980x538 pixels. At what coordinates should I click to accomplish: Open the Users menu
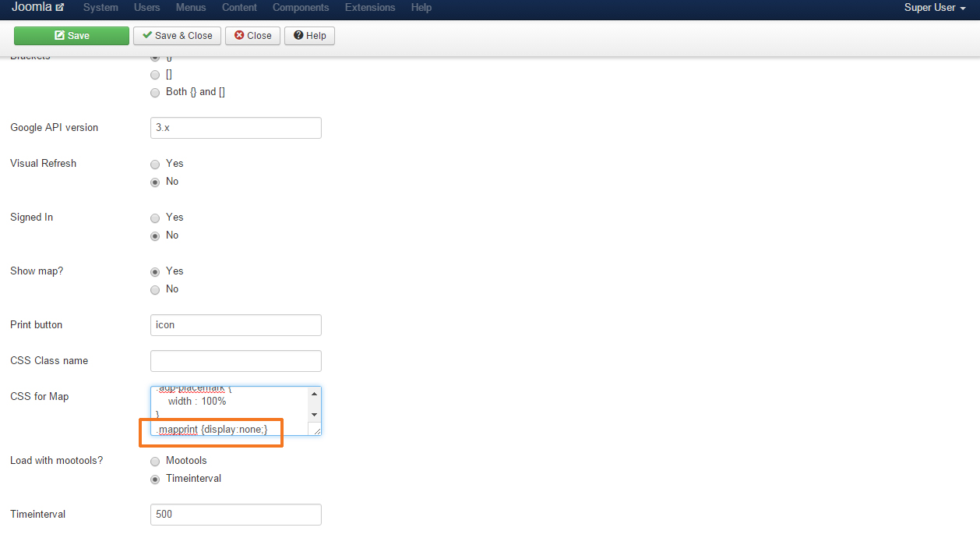coord(146,7)
